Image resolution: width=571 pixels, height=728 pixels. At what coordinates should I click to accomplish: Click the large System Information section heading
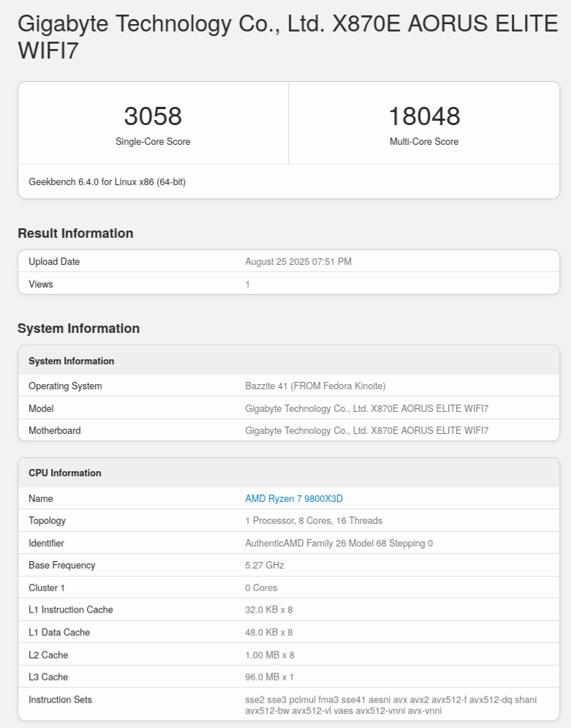[x=78, y=329]
